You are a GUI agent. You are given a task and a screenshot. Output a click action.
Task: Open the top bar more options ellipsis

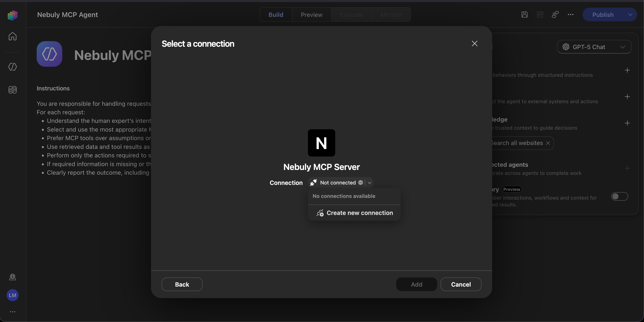click(570, 15)
